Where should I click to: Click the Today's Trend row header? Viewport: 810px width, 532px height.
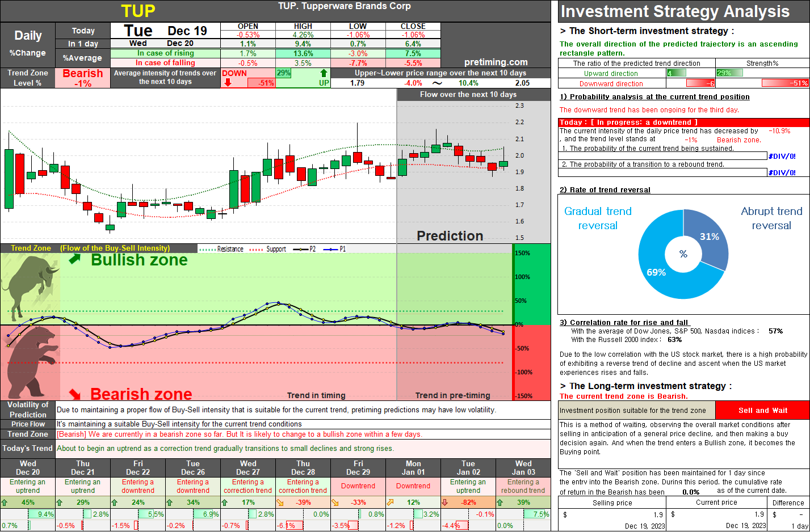tap(28, 448)
